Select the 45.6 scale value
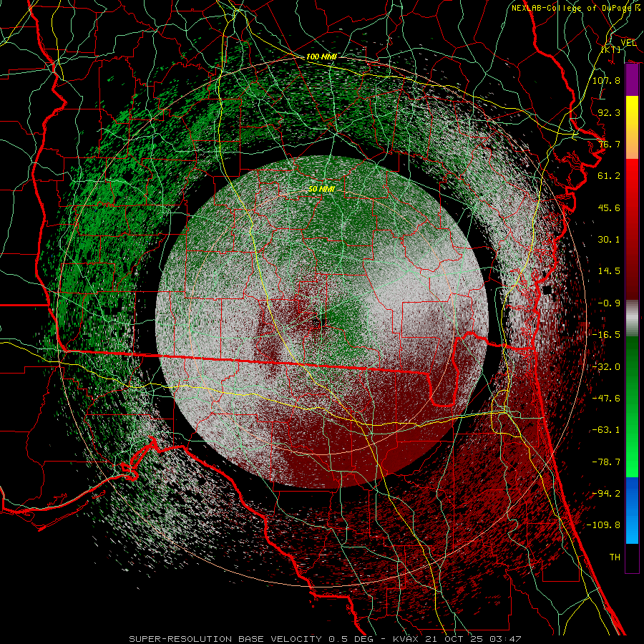This screenshot has width=644, height=644. point(609,208)
